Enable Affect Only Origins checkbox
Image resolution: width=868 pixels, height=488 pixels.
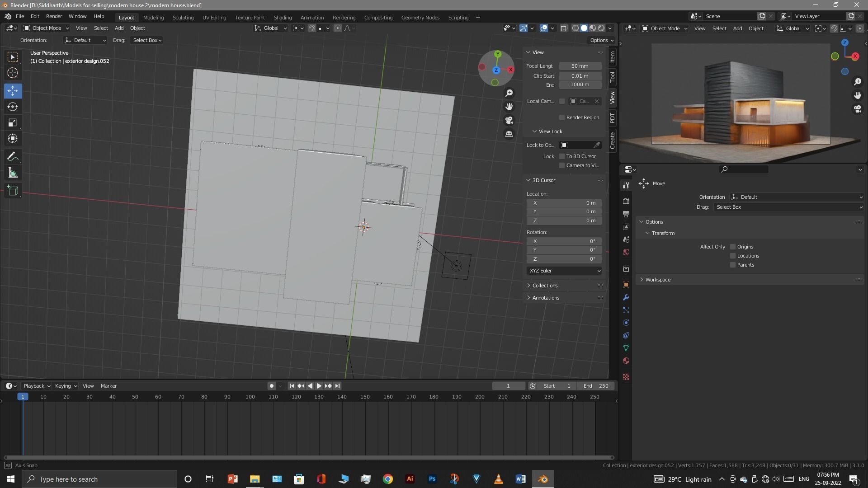[x=733, y=247]
